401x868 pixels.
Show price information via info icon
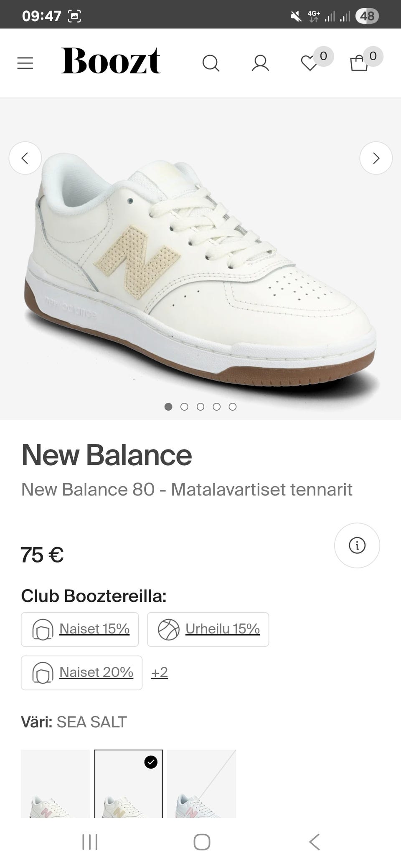pos(357,545)
